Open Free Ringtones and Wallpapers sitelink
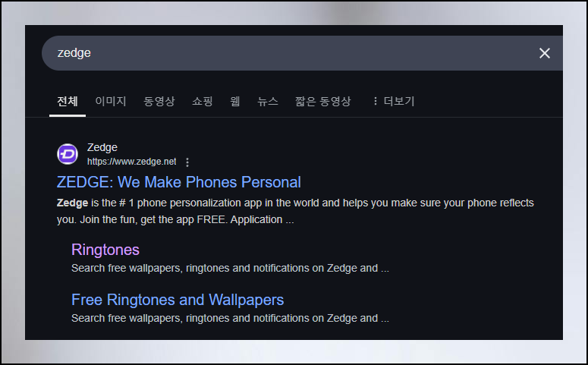 click(178, 300)
